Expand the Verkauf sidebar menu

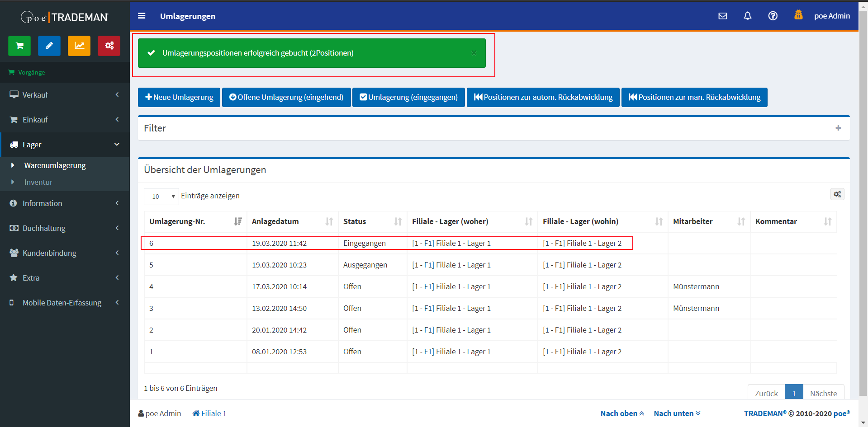coord(65,95)
